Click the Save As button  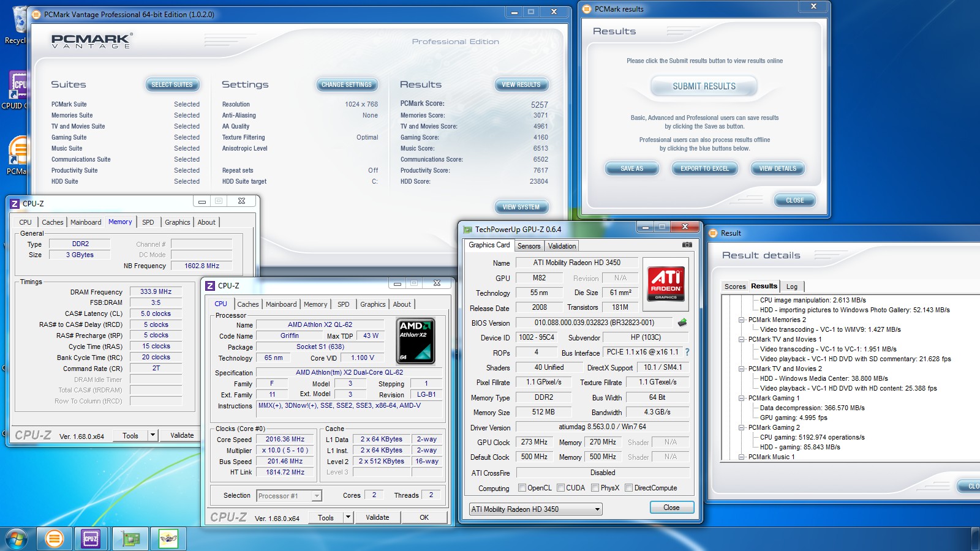[631, 169]
